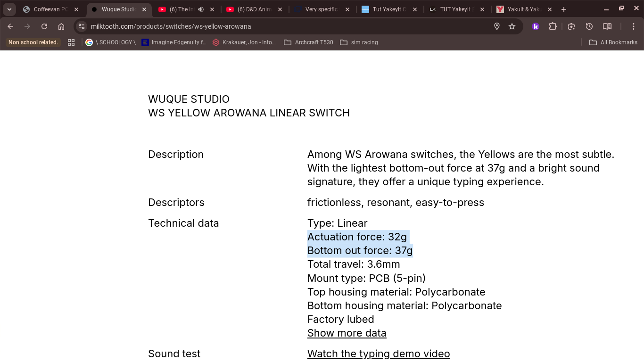Go back to the previous page

point(10,26)
